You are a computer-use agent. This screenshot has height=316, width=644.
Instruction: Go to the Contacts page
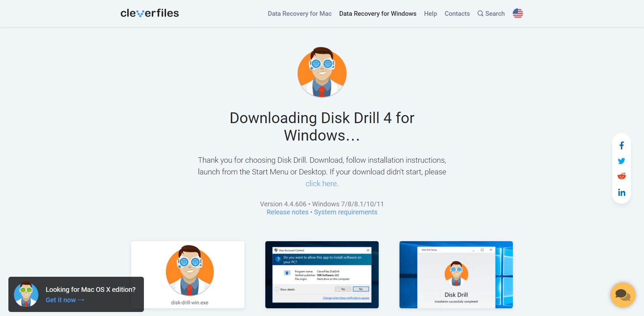pos(457,14)
